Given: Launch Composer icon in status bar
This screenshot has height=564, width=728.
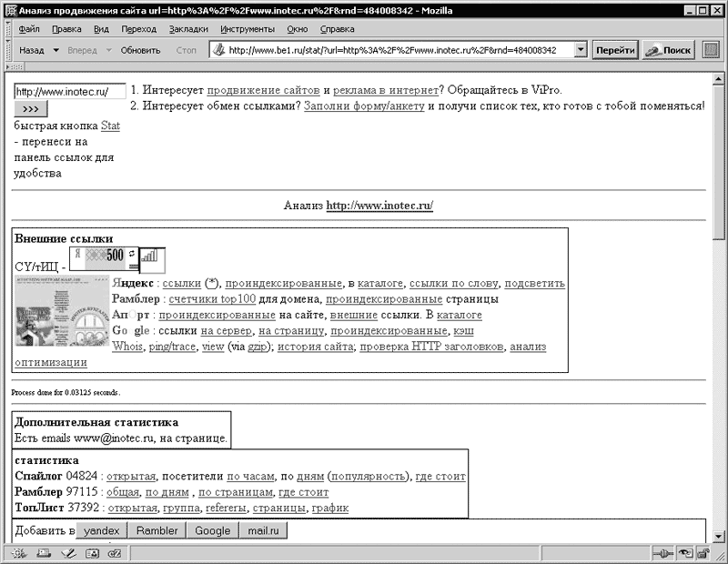Looking at the screenshot, I should click(x=67, y=553).
